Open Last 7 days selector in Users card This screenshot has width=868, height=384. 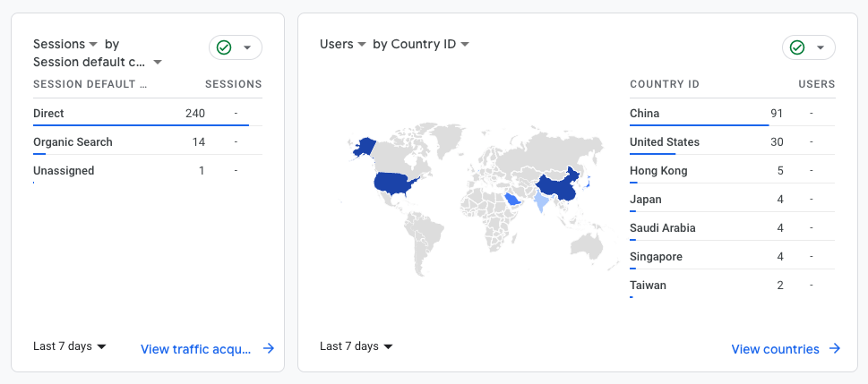[357, 346]
